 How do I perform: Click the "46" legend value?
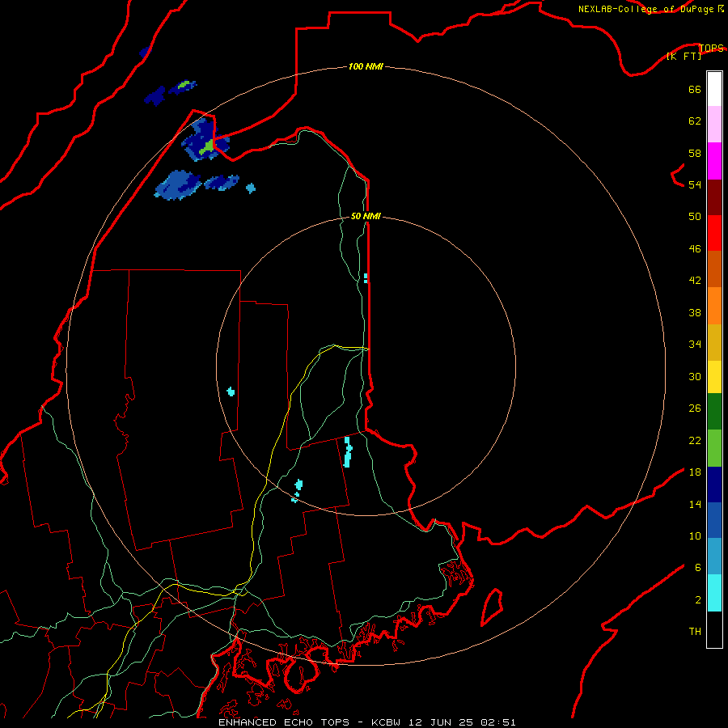(x=695, y=249)
